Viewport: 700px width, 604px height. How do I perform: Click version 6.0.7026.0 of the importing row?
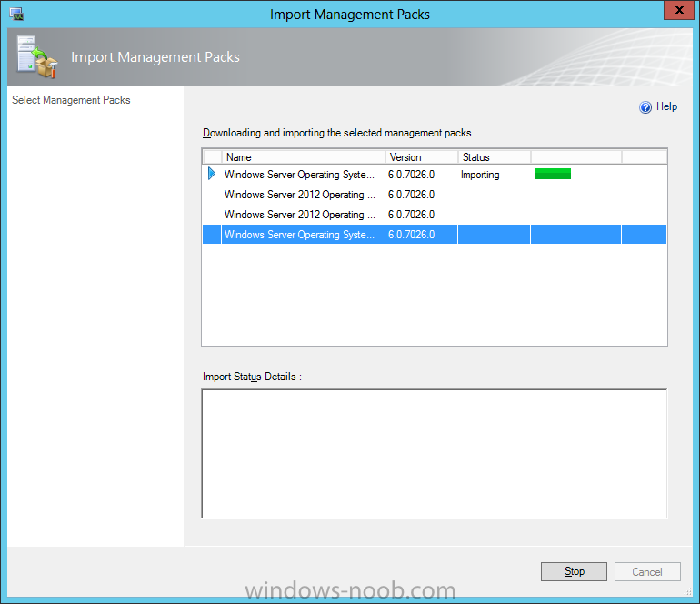(411, 175)
